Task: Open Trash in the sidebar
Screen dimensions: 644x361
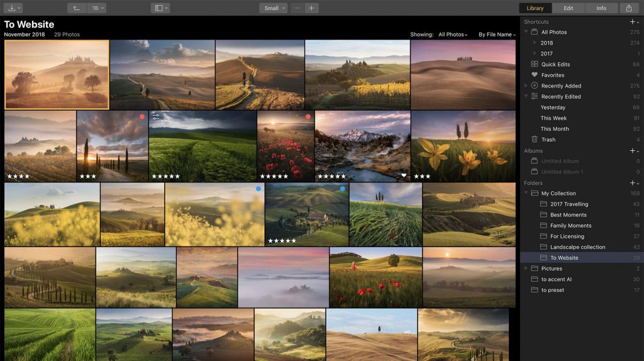Action: 548,140
